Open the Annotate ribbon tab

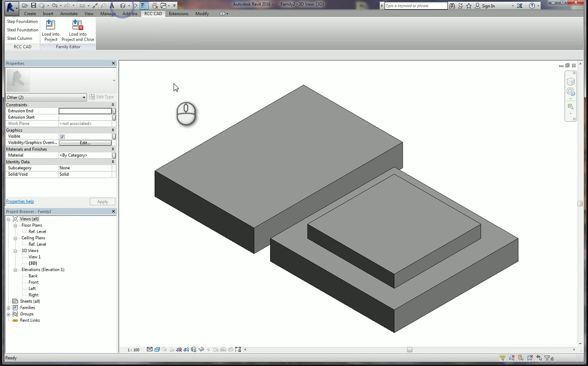pos(69,14)
